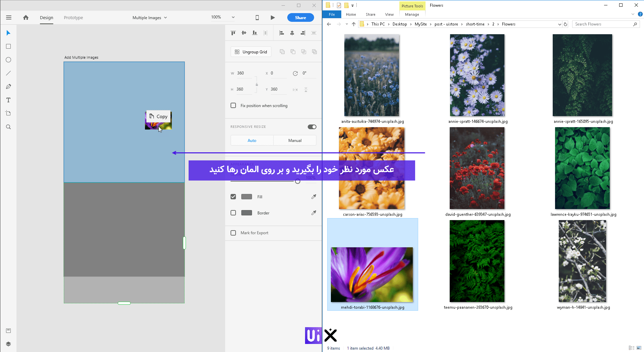Align middle vertically icon
Image resolution: width=644 pixels, height=352 pixels.
[244, 33]
